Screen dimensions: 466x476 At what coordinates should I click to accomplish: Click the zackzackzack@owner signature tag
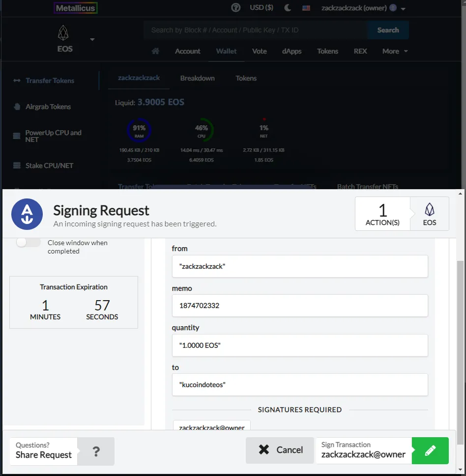[x=212, y=425]
